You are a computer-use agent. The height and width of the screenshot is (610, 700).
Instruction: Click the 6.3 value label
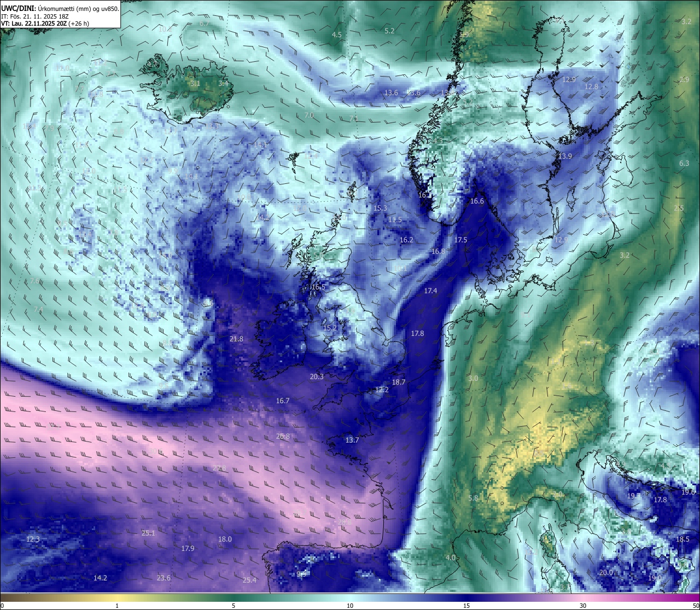(x=684, y=163)
